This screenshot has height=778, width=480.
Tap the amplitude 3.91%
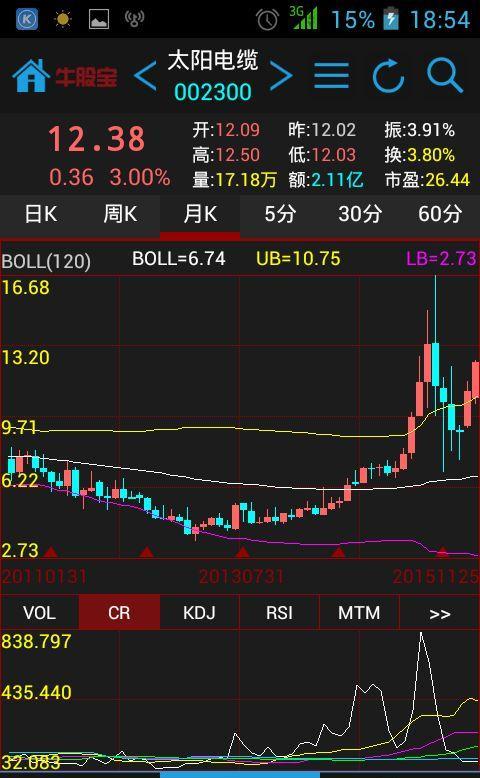point(431,130)
